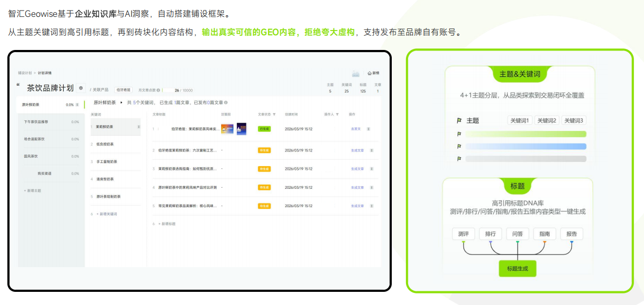Viewport: 644px width, 305px height.
Task: Click 生成文章 for the 六次窨制工艺 row
Action: click(358, 150)
